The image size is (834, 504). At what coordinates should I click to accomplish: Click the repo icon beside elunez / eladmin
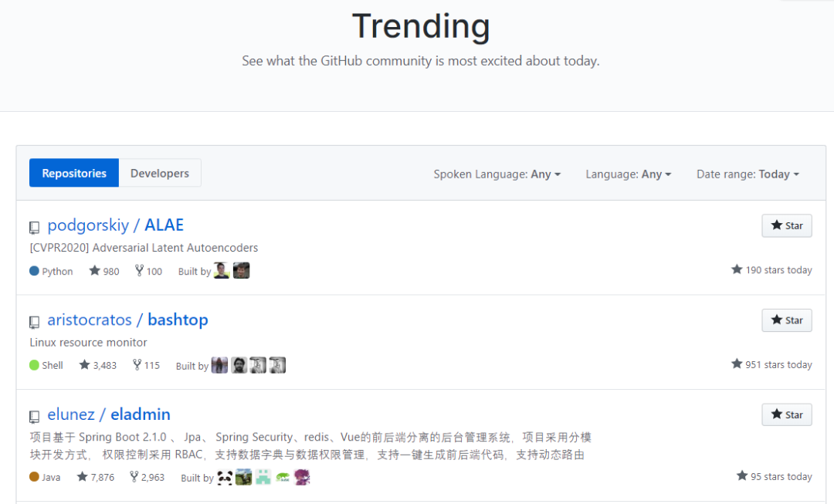(34, 417)
